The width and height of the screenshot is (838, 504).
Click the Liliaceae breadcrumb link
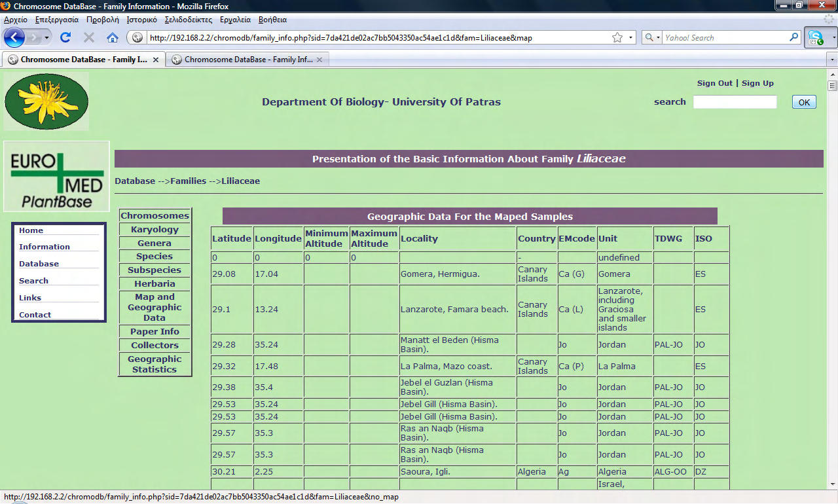pos(240,181)
